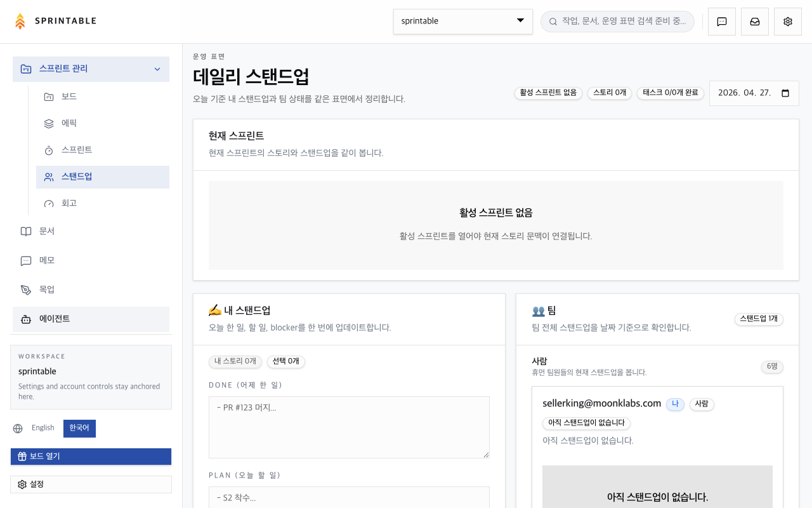The width and height of the screenshot is (812, 508).
Task: Click the 메모 speech bubble icon
Action: point(26,260)
